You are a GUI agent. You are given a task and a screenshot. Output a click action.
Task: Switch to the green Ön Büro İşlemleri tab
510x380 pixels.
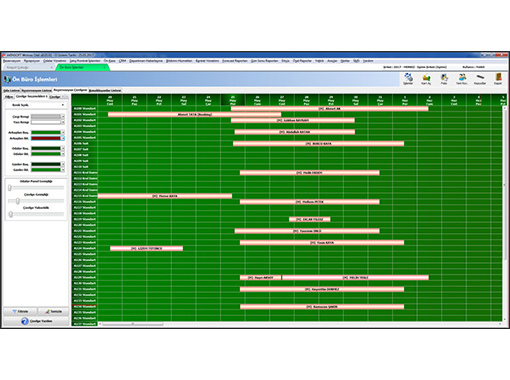pyautogui.click(x=83, y=67)
